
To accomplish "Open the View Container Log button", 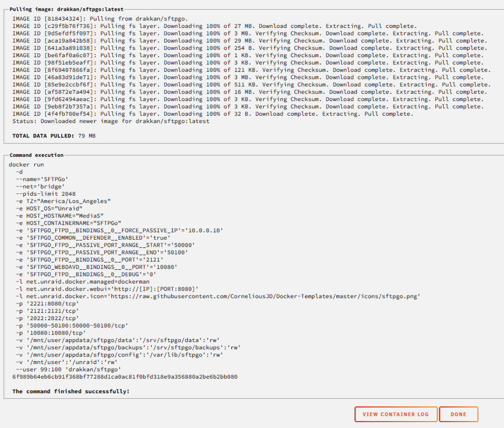I will 396,414.
